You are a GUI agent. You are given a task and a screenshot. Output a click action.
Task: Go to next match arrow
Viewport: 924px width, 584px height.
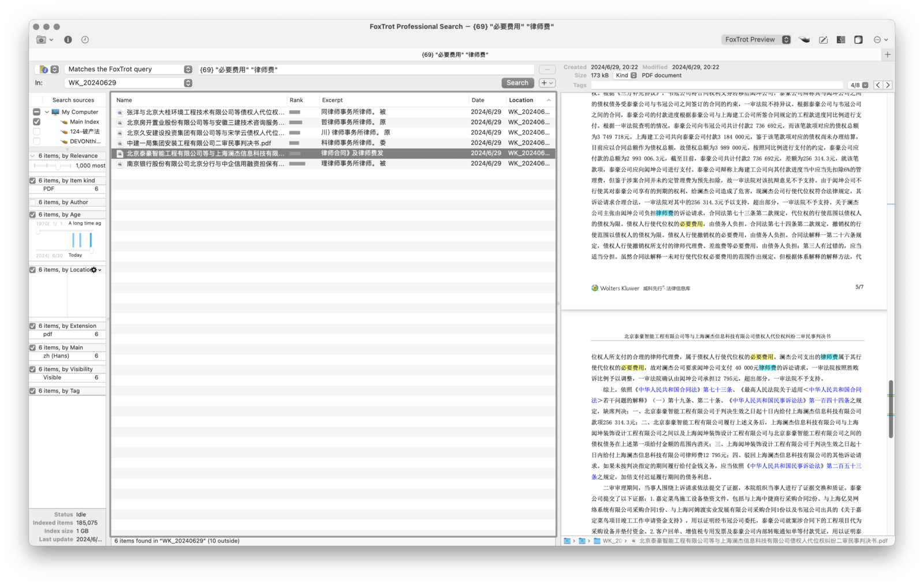(888, 85)
